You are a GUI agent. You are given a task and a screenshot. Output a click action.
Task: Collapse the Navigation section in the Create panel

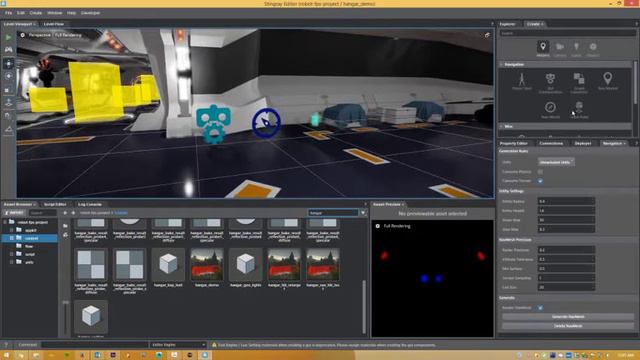[x=502, y=64]
